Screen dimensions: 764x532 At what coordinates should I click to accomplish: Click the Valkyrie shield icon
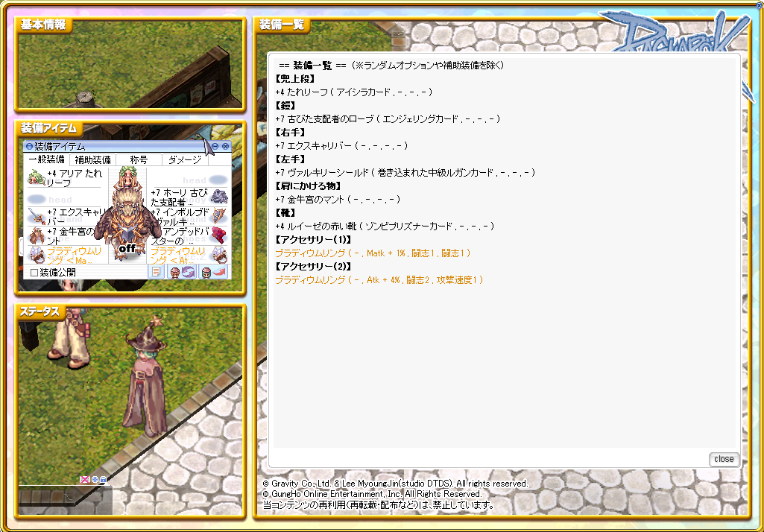click(x=219, y=216)
